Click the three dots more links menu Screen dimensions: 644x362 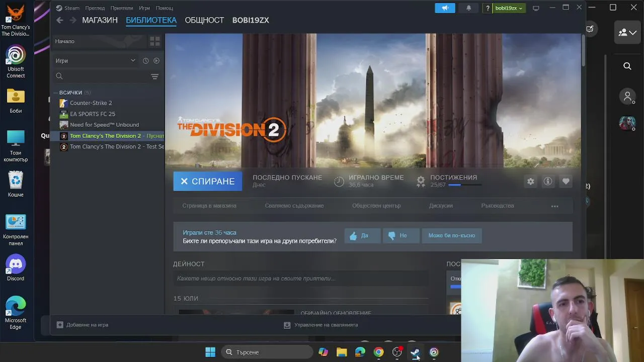pyautogui.click(x=555, y=206)
